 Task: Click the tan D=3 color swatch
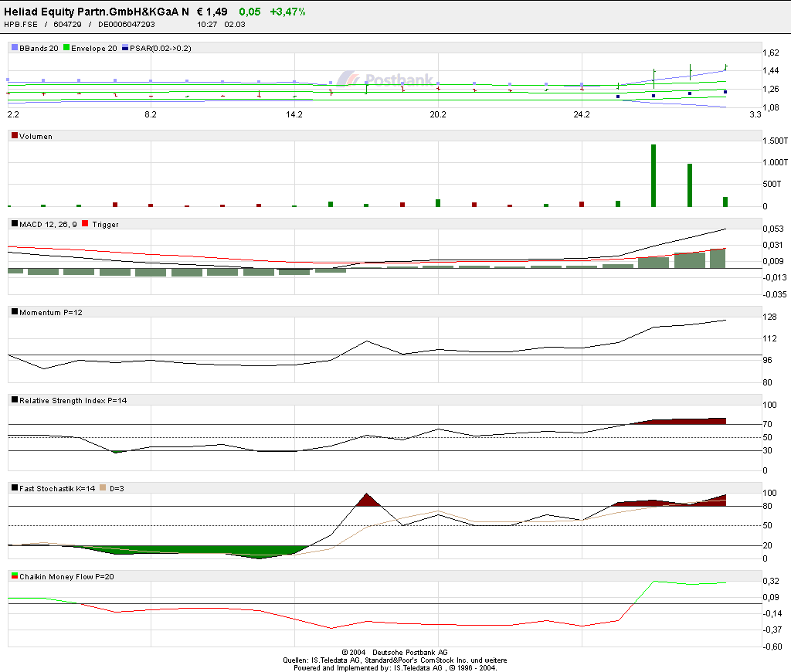click(102, 488)
